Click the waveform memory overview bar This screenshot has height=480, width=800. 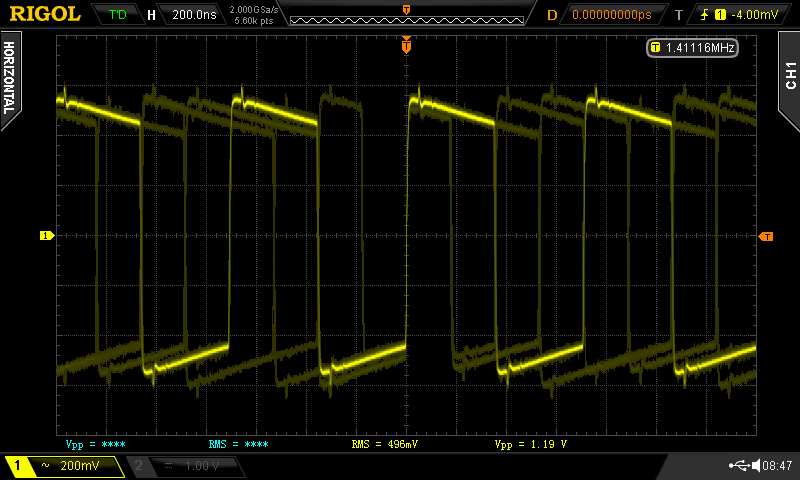coord(407,20)
